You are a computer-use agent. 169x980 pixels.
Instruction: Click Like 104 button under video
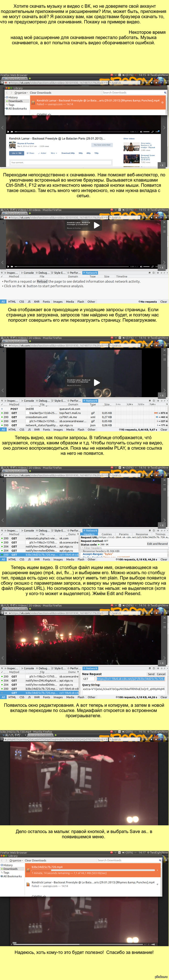[x=16, y=153]
